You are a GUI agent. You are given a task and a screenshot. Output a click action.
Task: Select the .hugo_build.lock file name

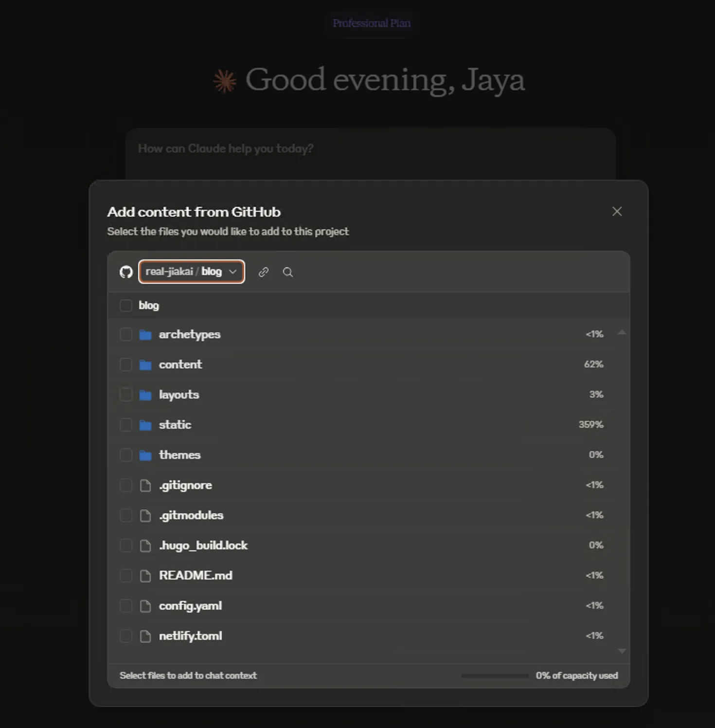tap(203, 546)
